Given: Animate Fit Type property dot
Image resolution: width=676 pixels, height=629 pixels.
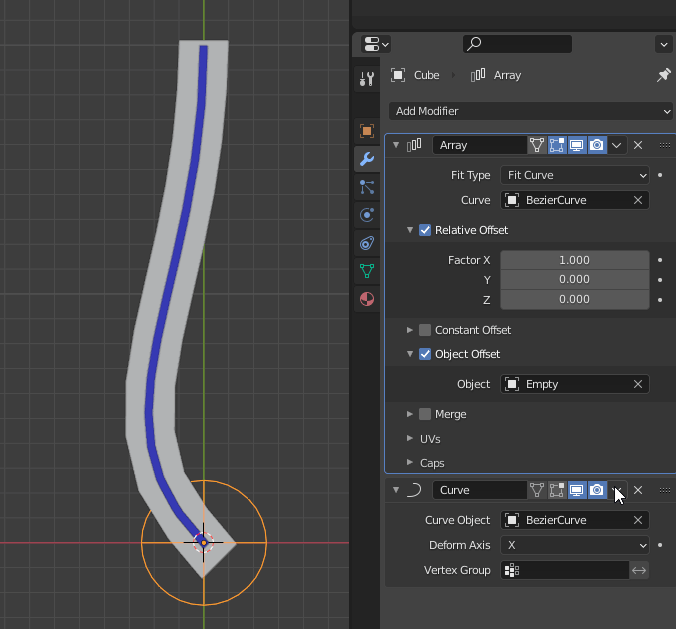Looking at the screenshot, I should pyautogui.click(x=660, y=175).
